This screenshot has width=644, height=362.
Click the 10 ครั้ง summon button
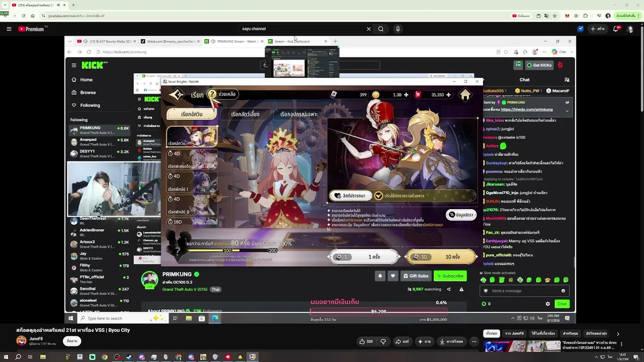[x=442, y=257]
